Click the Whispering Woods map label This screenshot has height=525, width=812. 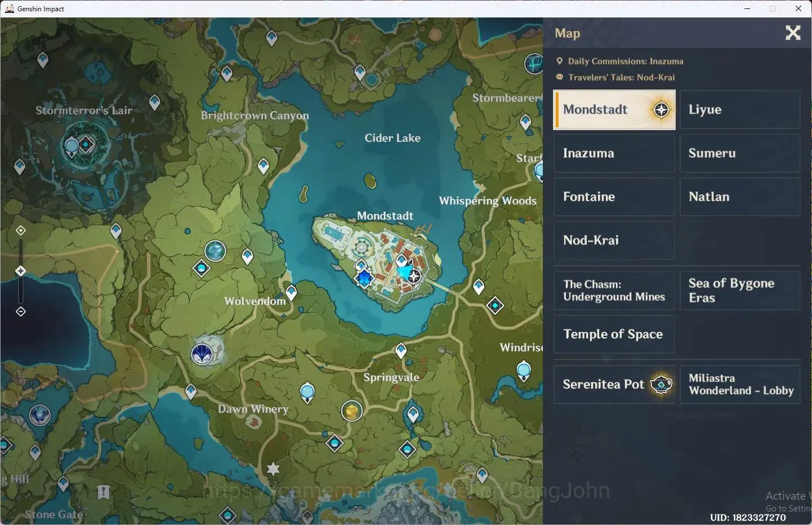(x=488, y=201)
